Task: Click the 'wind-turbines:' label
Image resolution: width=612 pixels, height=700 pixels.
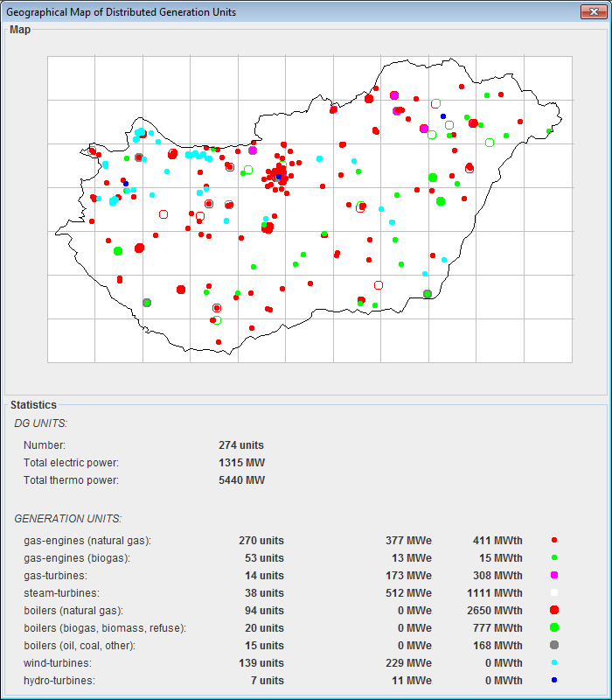Action: tap(58, 663)
